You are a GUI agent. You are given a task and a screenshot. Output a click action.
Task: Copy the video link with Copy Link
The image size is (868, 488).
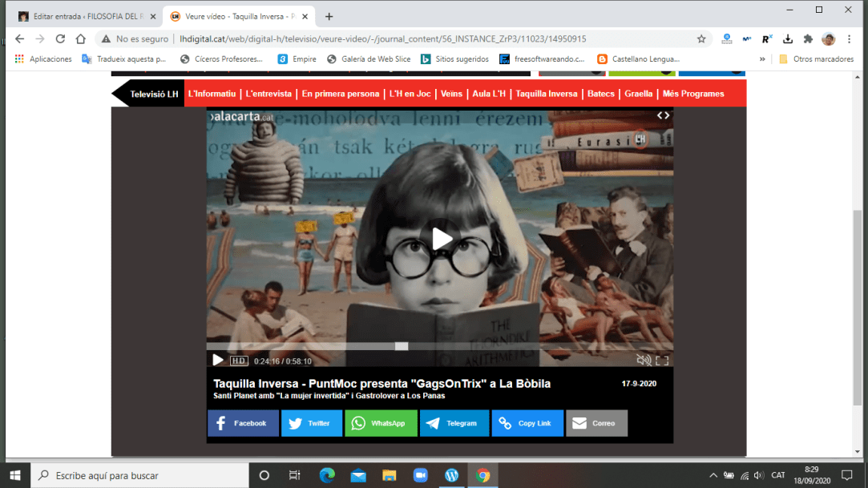[x=527, y=423]
